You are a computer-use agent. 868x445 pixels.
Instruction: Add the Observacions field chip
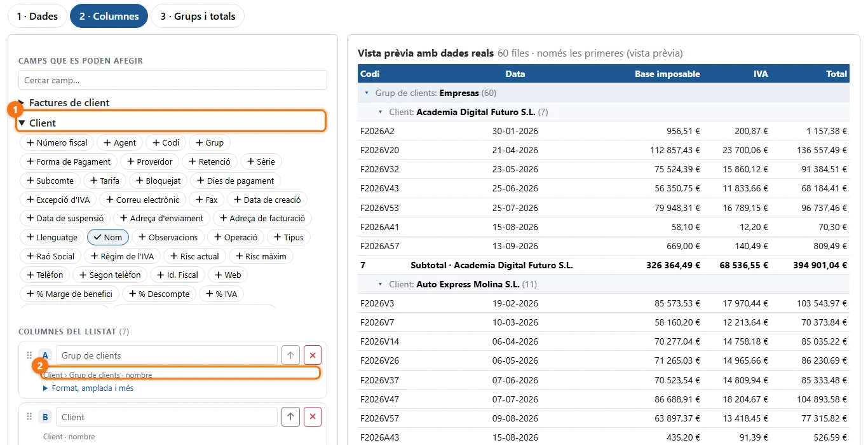click(x=168, y=237)
